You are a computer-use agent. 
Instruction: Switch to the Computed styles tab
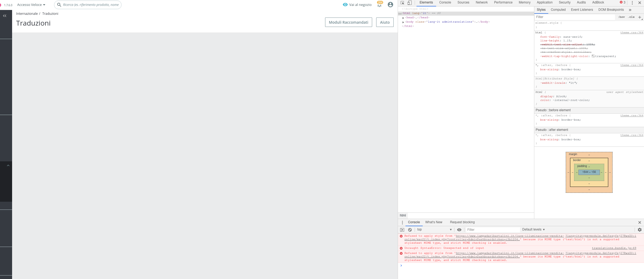pos(558,10)
